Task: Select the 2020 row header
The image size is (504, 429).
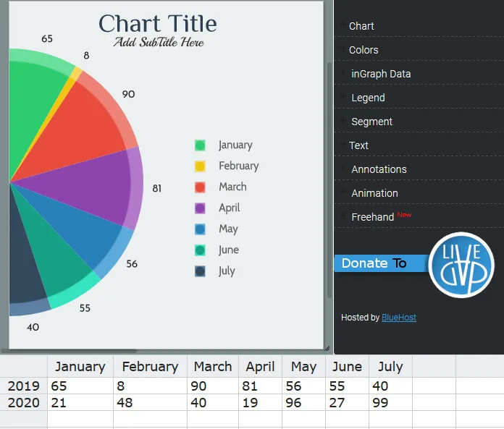Action: (24, 403)
